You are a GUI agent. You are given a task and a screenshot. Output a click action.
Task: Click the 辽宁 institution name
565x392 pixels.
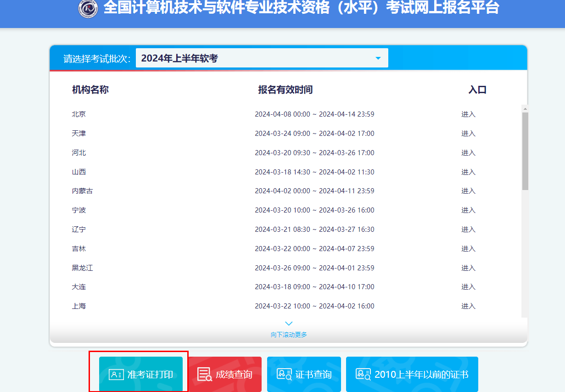click(x=79, y=230)
